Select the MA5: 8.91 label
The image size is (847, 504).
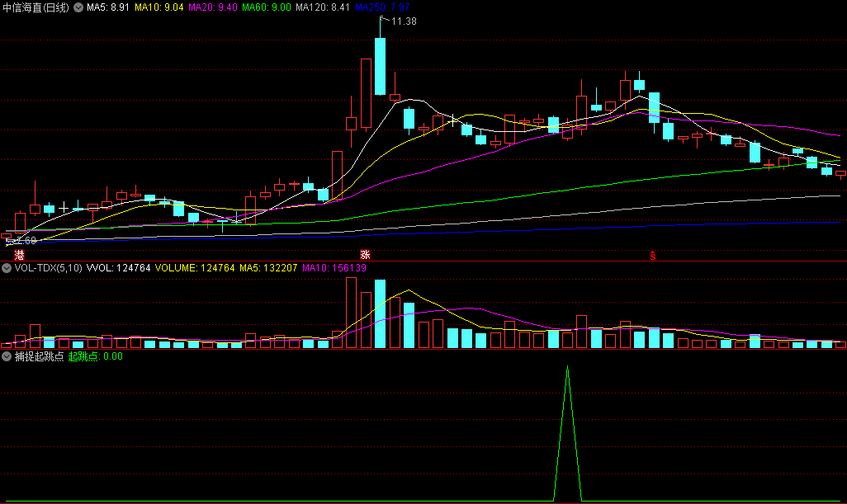(108, 7)
